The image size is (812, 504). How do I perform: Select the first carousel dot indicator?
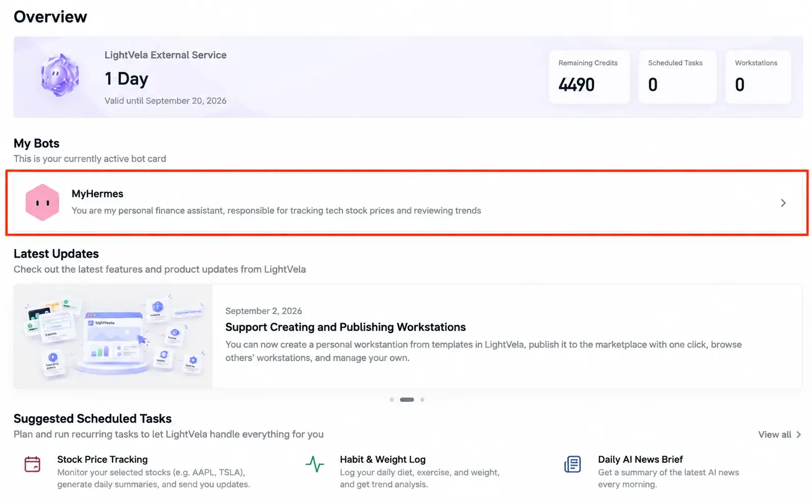pyautogui.click(x=392, y=399)
